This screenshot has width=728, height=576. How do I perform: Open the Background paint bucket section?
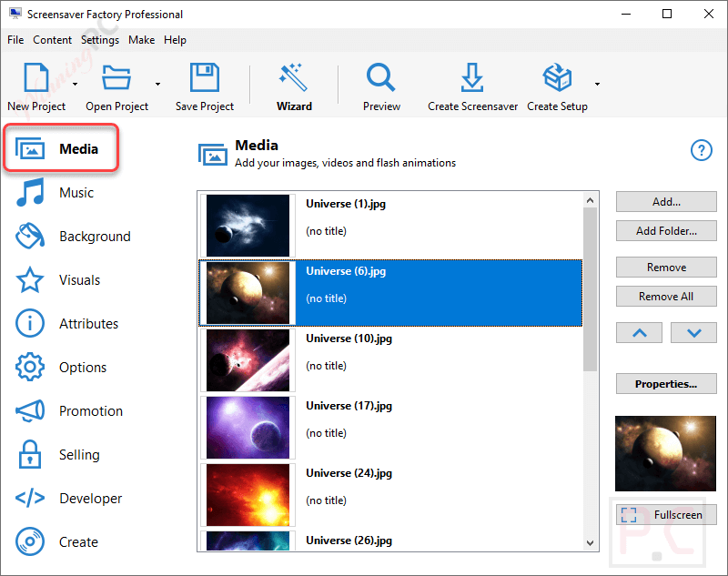click(x=73, y=237)
